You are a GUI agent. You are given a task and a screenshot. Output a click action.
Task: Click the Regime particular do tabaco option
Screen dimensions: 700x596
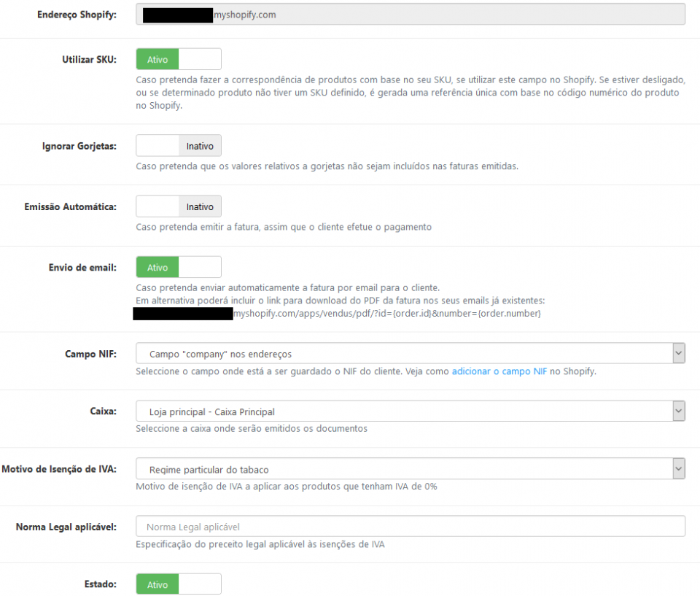(408, 468)
